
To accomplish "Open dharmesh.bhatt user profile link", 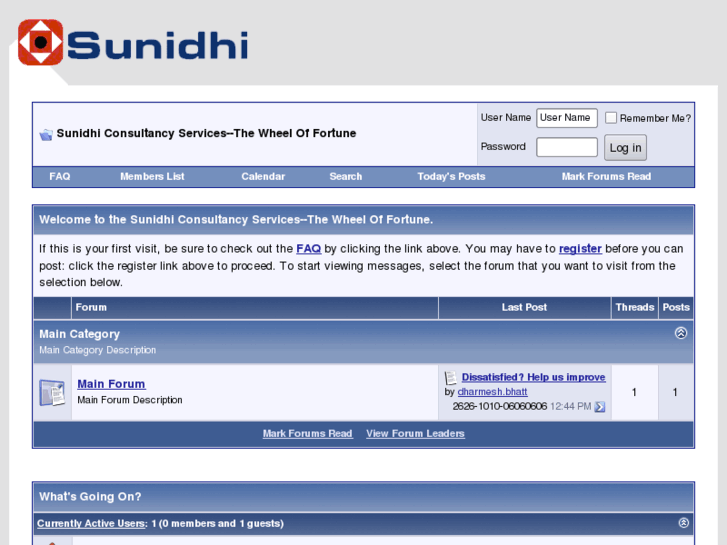I will pos(492,392).
